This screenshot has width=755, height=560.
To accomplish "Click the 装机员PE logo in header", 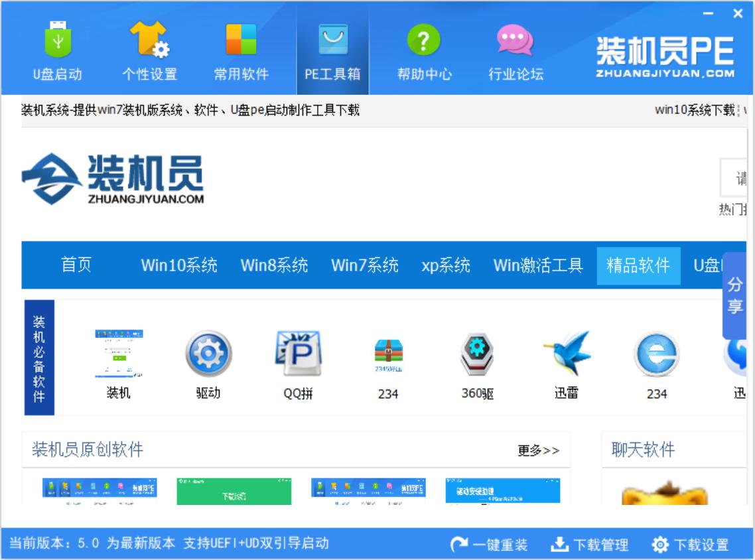I will (x=665, y=57).
